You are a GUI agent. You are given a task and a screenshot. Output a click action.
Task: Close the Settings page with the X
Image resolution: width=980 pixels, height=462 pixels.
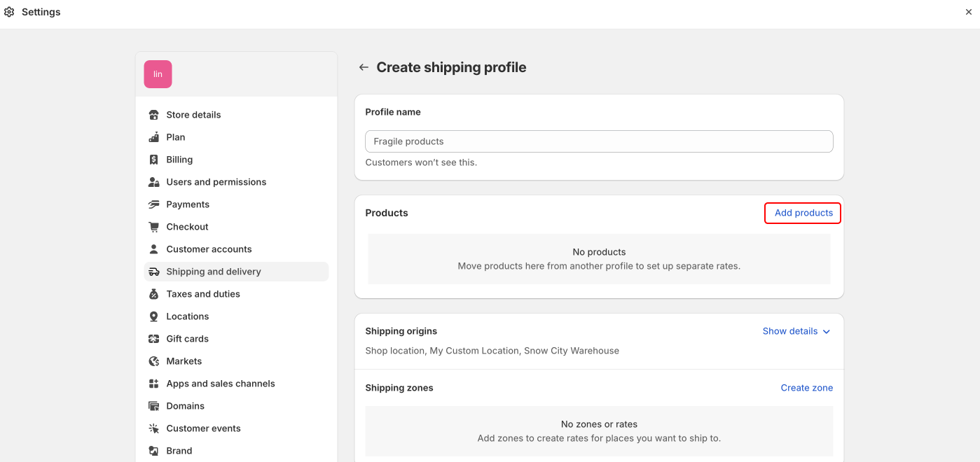click(x=969, y=12)
